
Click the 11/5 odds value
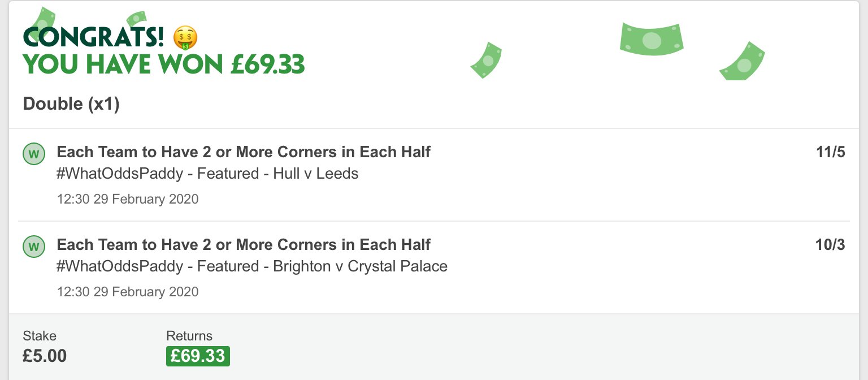pos(830,152)
